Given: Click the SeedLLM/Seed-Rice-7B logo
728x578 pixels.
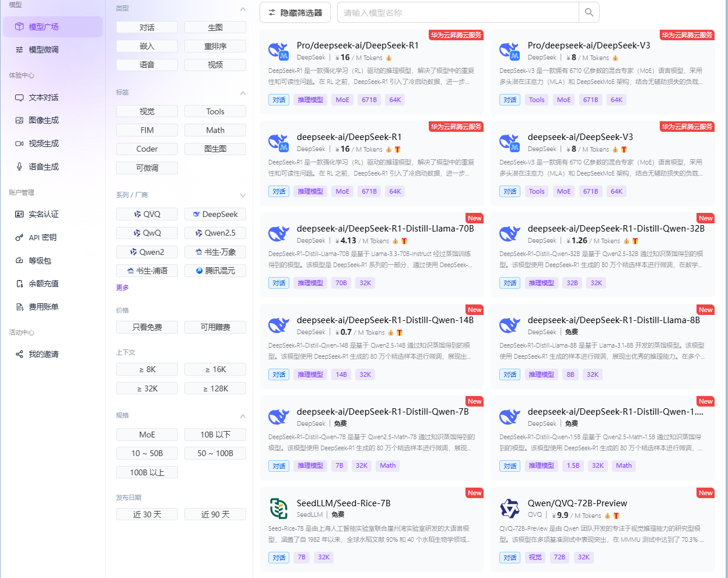Looking at the screenshot, I should (x=279, y=509).
